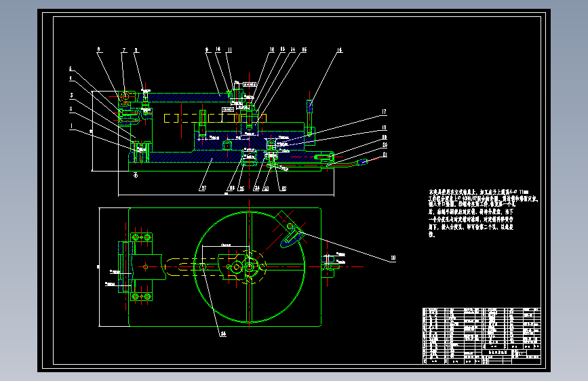Select part balloon number 29 beside plan view
This screenshot has width=588, height=381.
tap(393, 258)
